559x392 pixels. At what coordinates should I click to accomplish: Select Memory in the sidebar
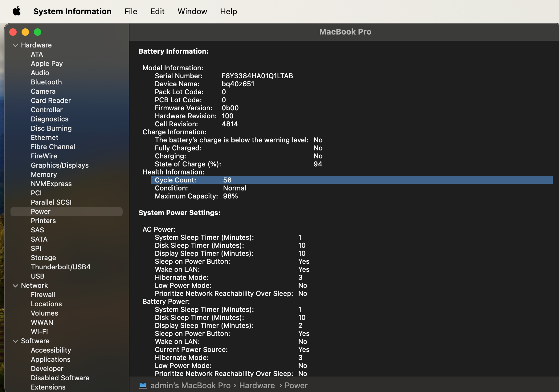(x=44, y=174)
